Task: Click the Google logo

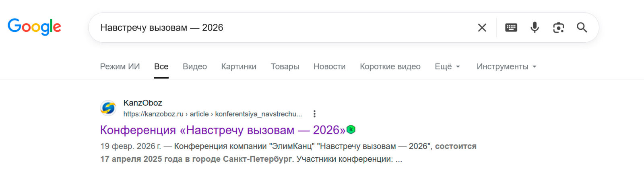Action: 34,27
